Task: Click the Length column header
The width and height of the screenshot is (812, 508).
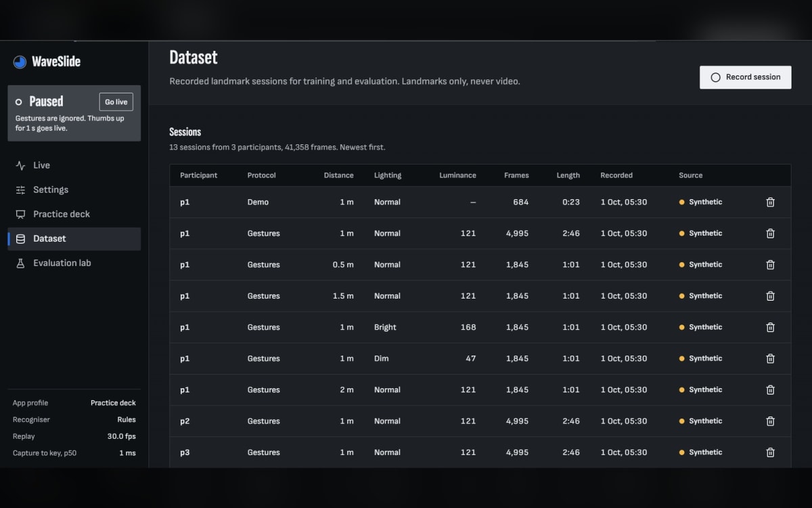Action: point(568,175)
